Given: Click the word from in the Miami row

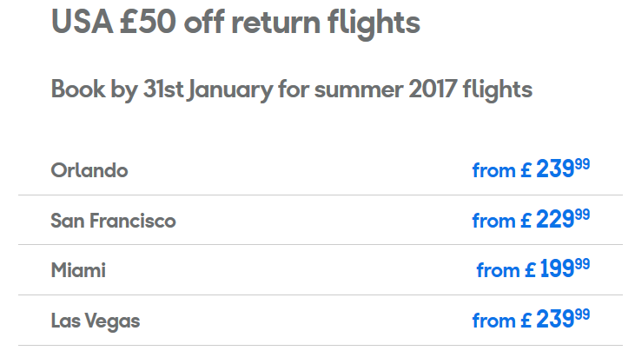Looking at the screenshot, I should click(x=498, y=270).
